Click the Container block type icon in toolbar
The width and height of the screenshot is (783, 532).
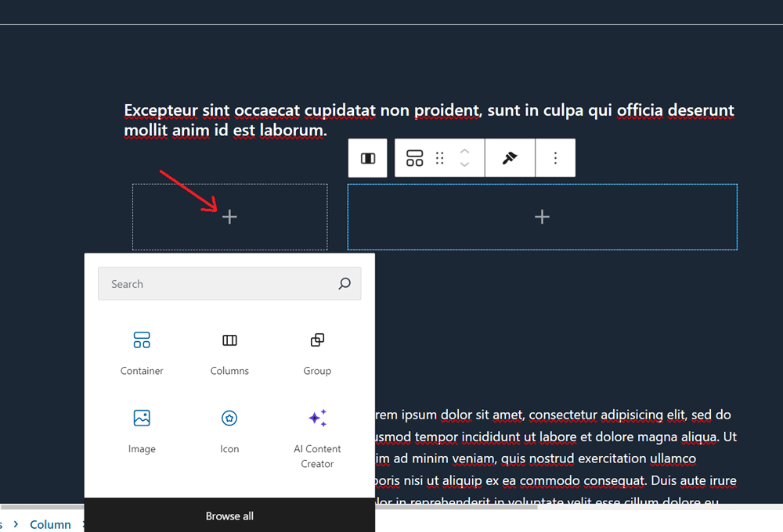(415, 159)
